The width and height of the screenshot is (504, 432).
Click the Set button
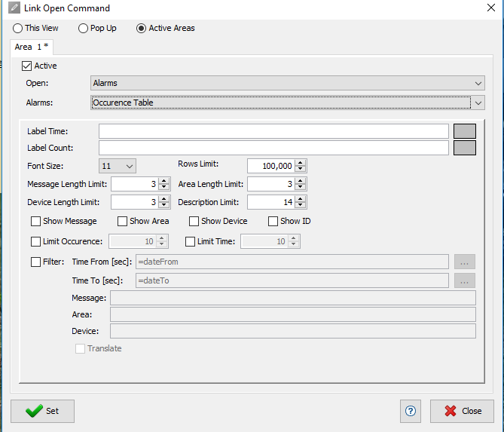tap(42, 411)
